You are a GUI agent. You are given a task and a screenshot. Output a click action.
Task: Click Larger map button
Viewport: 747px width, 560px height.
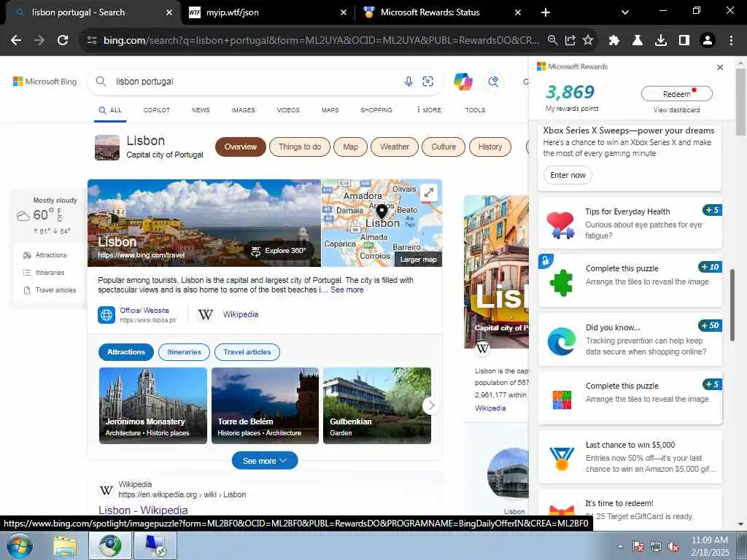tap(418, 260)
